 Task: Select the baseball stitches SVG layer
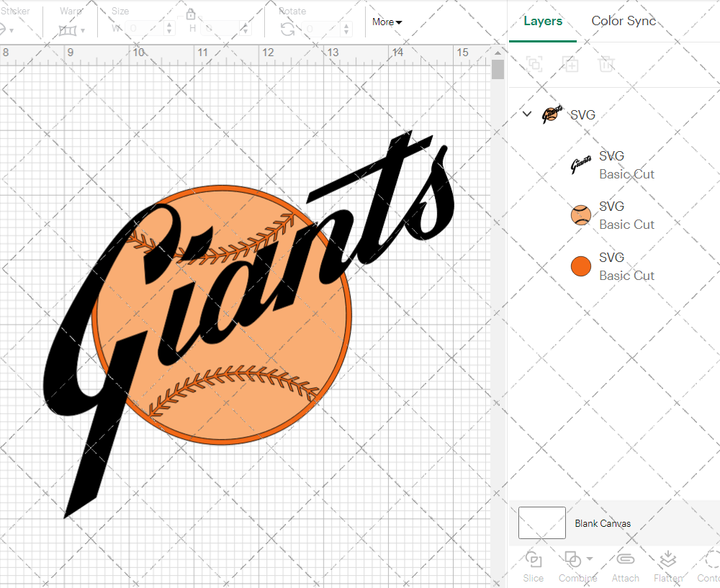tap(612, 215)
